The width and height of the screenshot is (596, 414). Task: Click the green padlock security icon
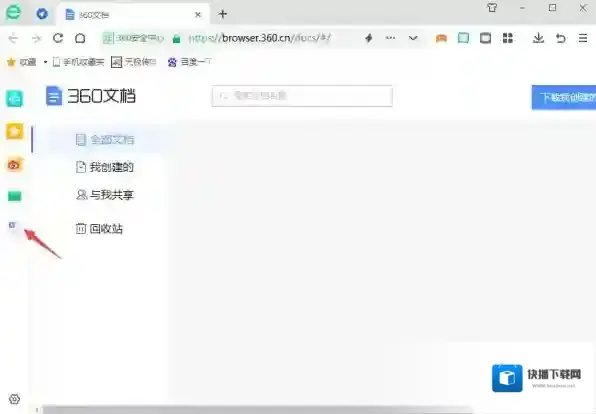click(x=176, y=39)
